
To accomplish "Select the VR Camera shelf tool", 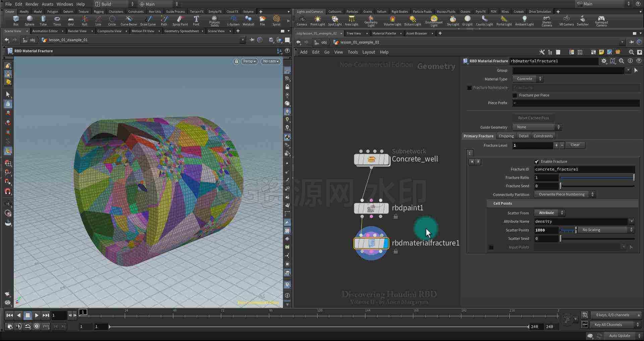I will [x=566, y=20].
